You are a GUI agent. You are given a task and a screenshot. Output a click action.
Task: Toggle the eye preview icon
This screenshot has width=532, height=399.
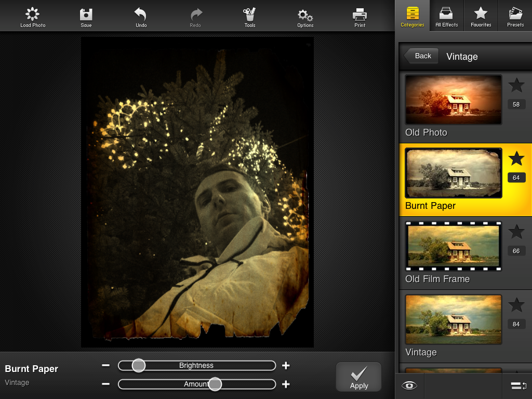point(409,385)
